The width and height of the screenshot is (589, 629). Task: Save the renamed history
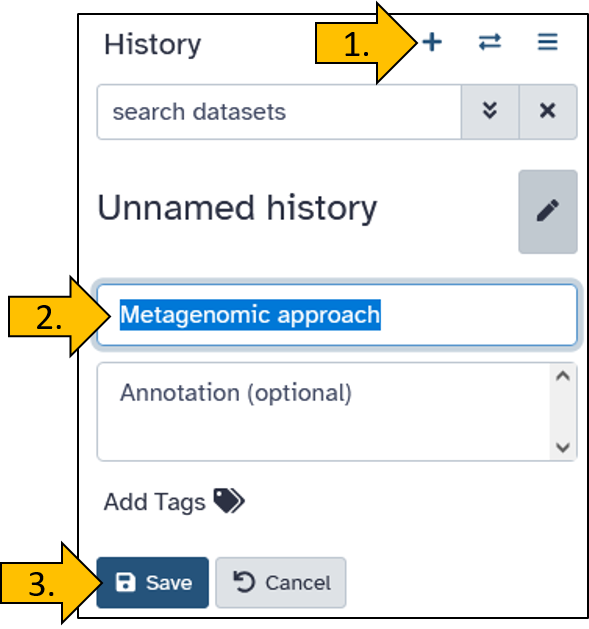(152, 582)
